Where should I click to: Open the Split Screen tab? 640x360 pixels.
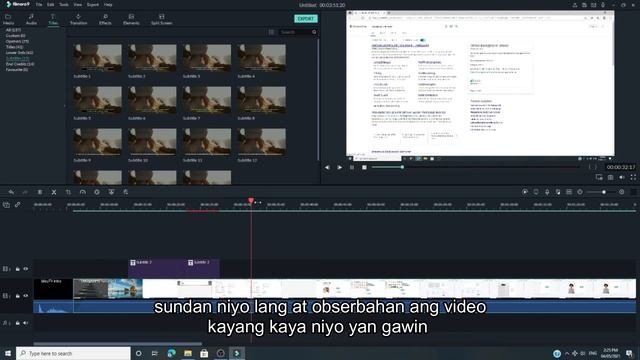pyautogui.click(x=162, y=19)
